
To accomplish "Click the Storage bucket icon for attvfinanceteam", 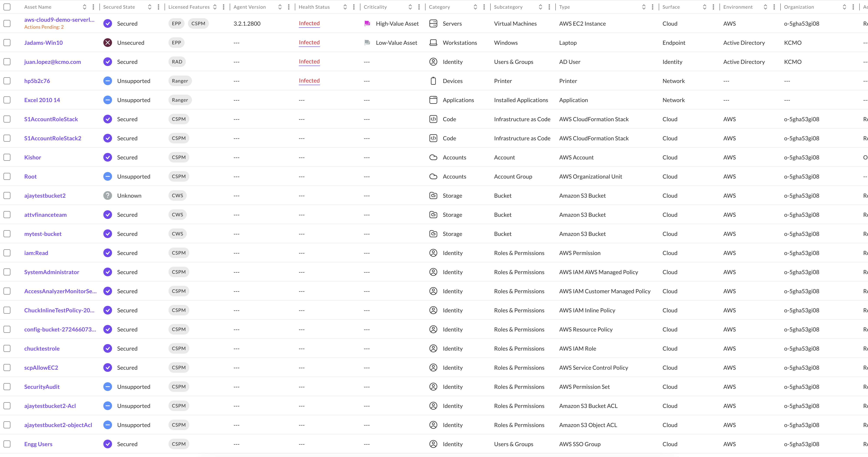I will pyautogui.click(x=433, y=215).
